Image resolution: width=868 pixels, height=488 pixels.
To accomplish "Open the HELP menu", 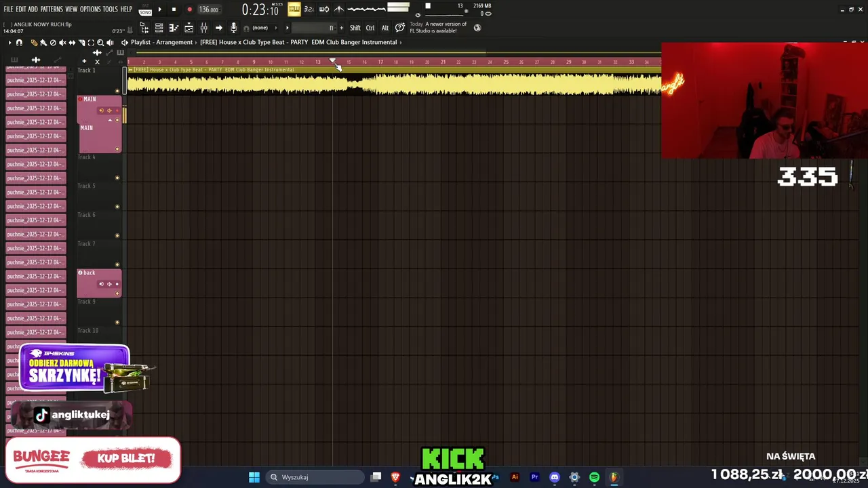I will pyautogui.click(x=126, y=9).
